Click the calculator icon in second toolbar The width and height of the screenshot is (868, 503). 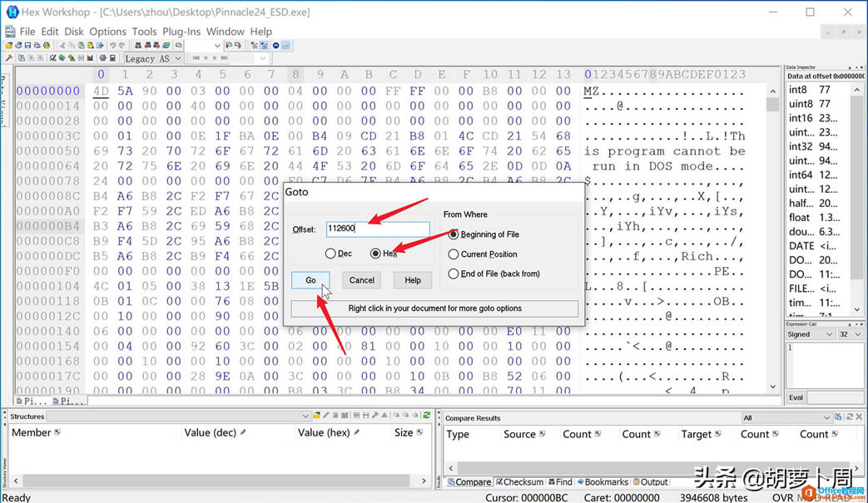click(x=112, y=58)
